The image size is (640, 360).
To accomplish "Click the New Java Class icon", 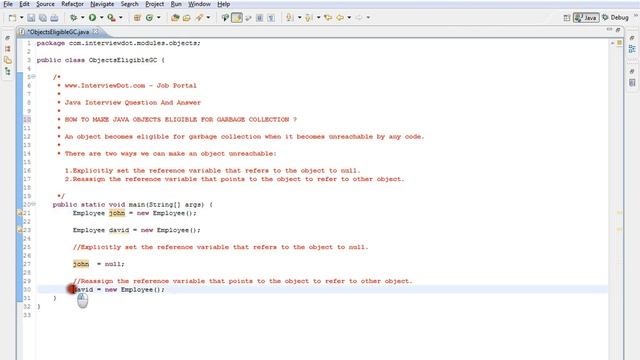I will point(149,18).
